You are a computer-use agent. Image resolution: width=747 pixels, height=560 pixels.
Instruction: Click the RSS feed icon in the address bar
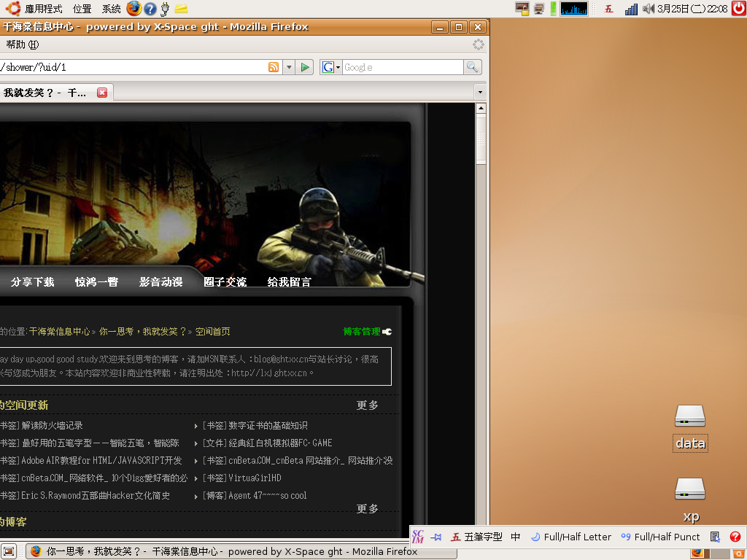coord(274,67)
